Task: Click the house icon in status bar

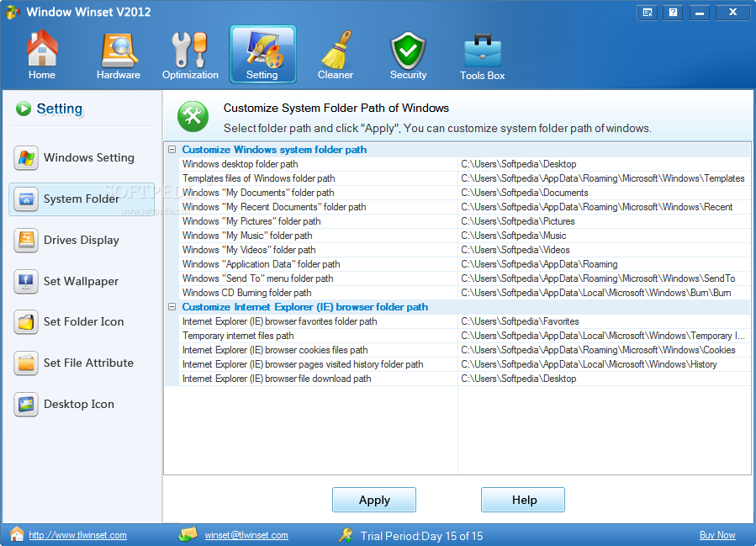Action: pos(17,534)
